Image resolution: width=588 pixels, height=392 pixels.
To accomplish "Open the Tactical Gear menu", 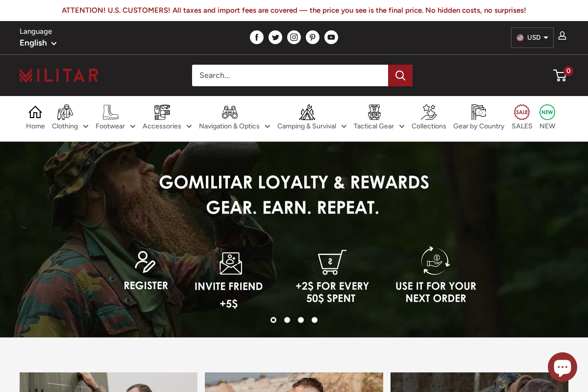I will click(379, 118).
